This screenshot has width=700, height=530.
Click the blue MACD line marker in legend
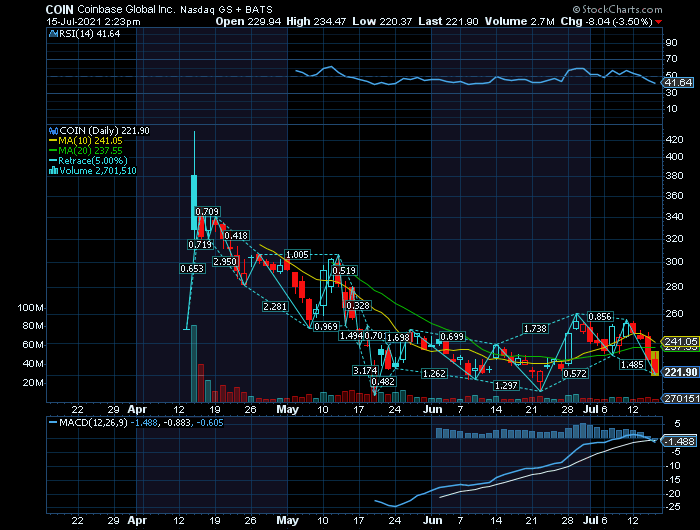coord(53,422)
